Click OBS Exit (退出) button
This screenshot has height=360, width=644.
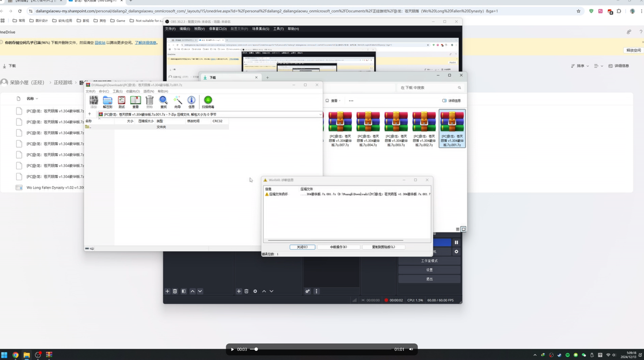(x=429, y=279)
